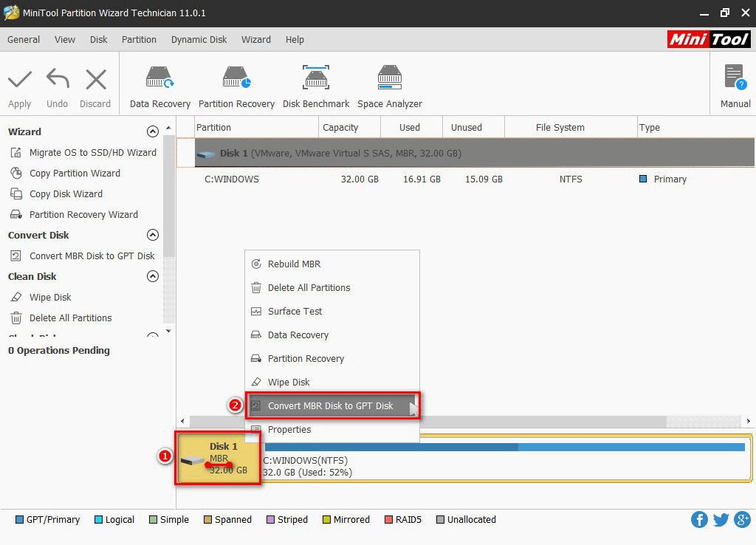
Task: Restore down the application window
Action: (x=725, y=13)
